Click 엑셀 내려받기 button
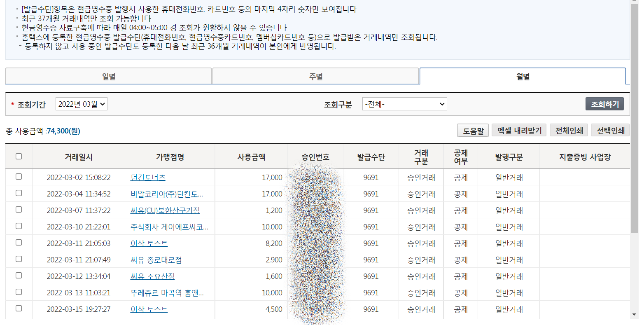Screen dimensions: 644x325 (519, 131)
